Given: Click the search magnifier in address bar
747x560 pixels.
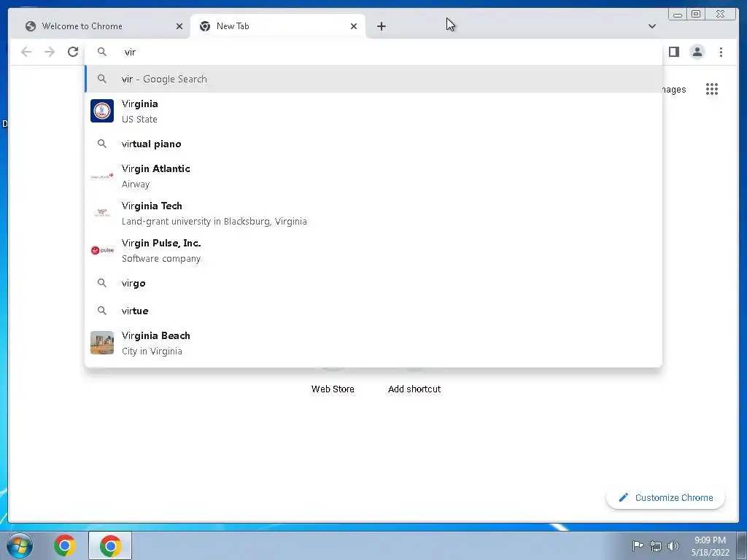Looking at the screenshot, I should (102, 52).
